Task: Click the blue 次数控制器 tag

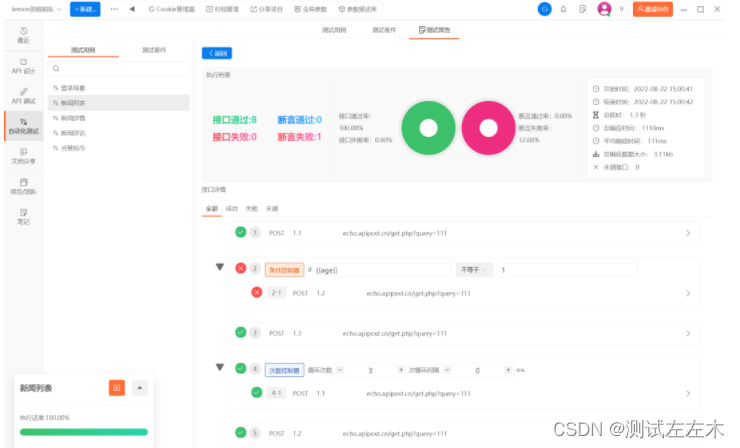Action: pyautogui.click(x=284, y=370)
